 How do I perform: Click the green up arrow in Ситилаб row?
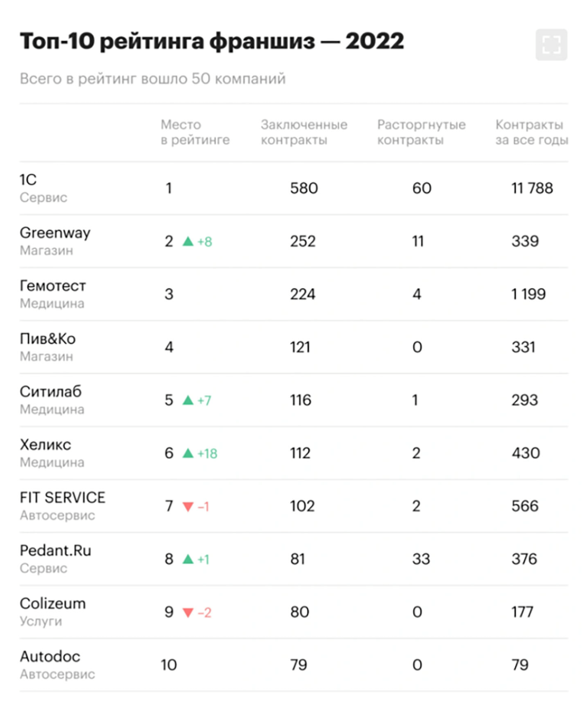188,400
